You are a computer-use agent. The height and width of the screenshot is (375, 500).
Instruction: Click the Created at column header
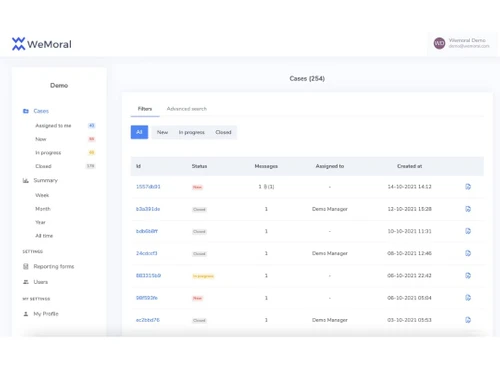tap(409, 166)
